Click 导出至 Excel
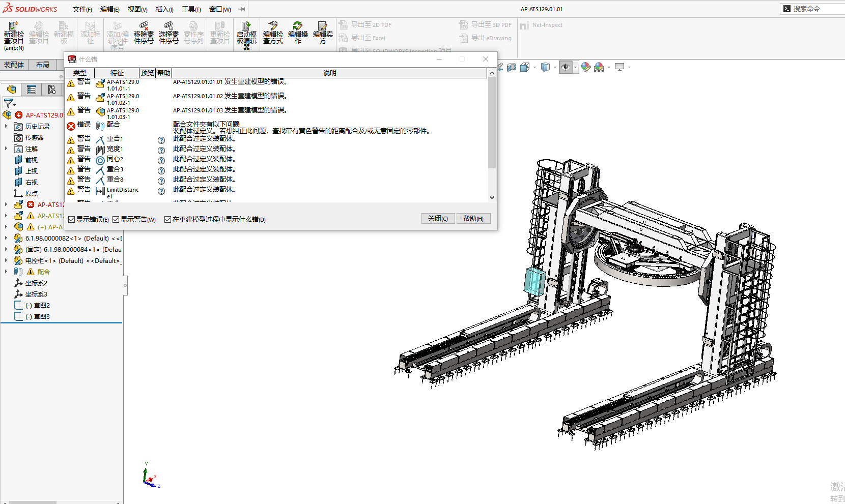Screen dimensions: 845x504 [362, 38]
